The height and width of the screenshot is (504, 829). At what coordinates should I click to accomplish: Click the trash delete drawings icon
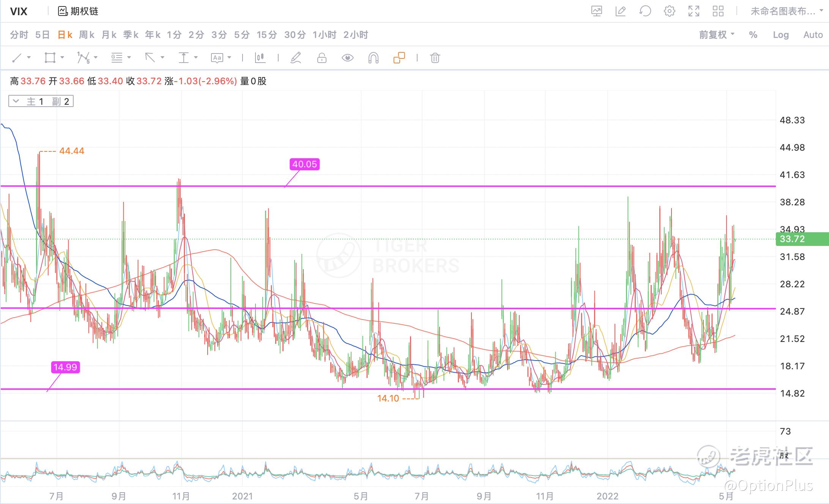coord(435,58)
